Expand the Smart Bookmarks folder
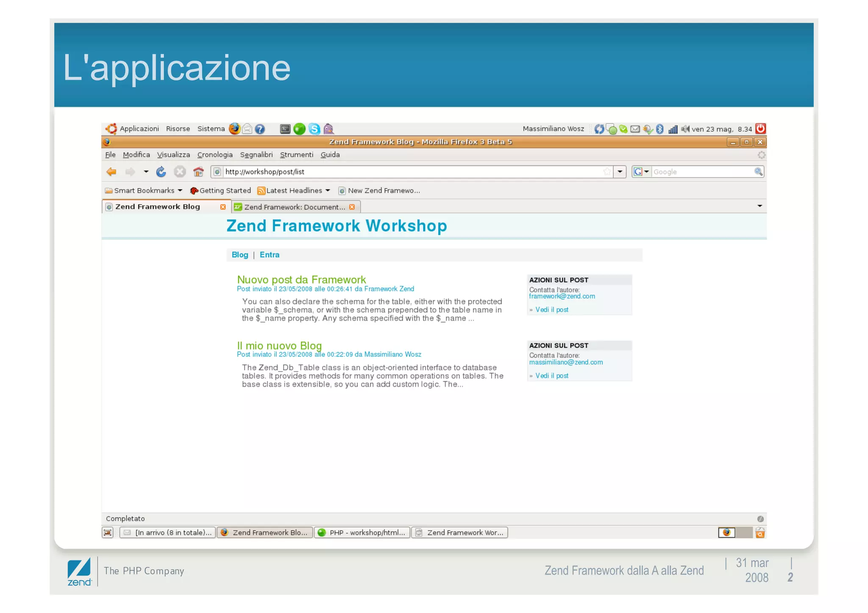This screenshot has width=868, height=613. [144, 191]
